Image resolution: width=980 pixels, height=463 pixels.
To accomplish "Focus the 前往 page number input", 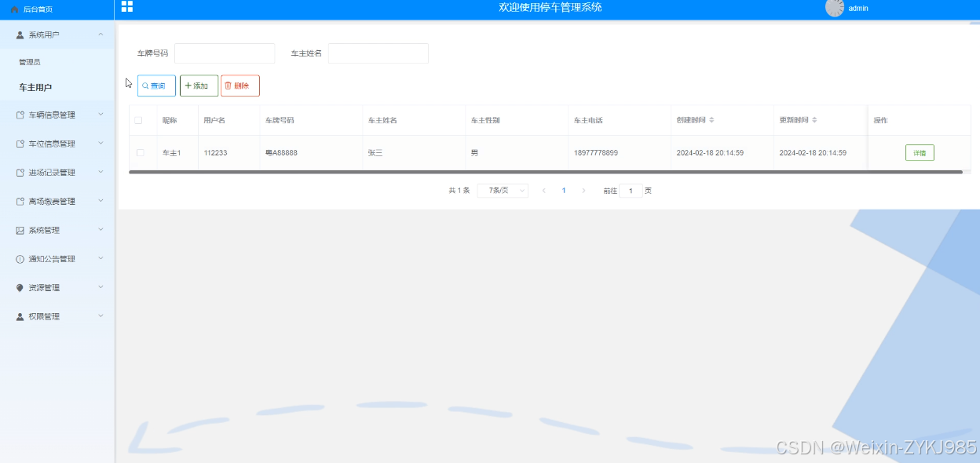I will click(x=631, y=191).
